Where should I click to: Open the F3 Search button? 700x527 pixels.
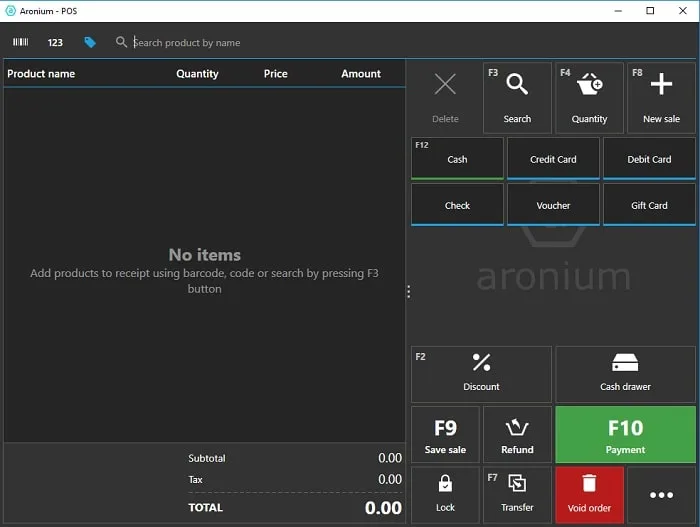(517, 98)
